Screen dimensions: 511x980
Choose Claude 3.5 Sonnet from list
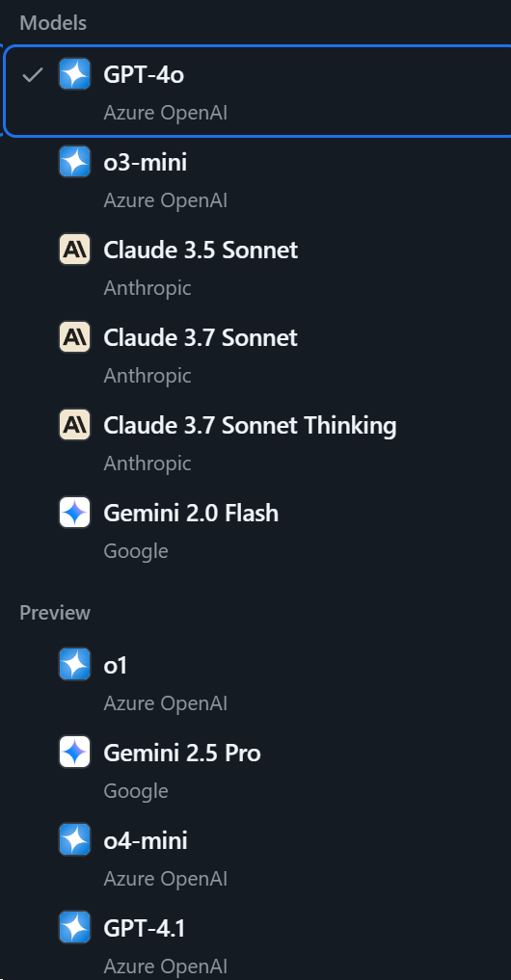click(x=257, y=267)
